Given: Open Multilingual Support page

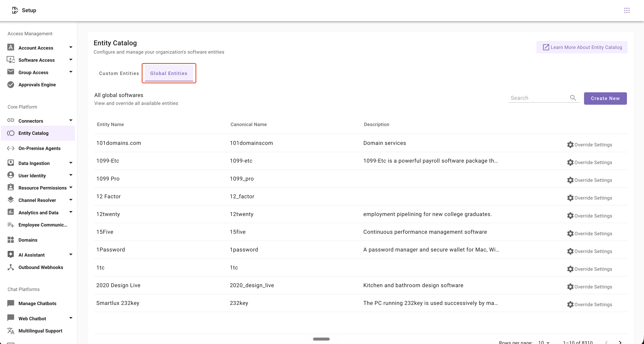Looking at the screenshot, I should 40,331.
